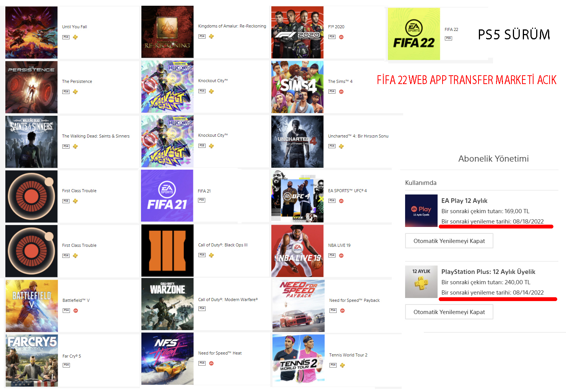Open The Sims 4 cover art
Viewport: 566px width, 392px height.
[297, 87]
